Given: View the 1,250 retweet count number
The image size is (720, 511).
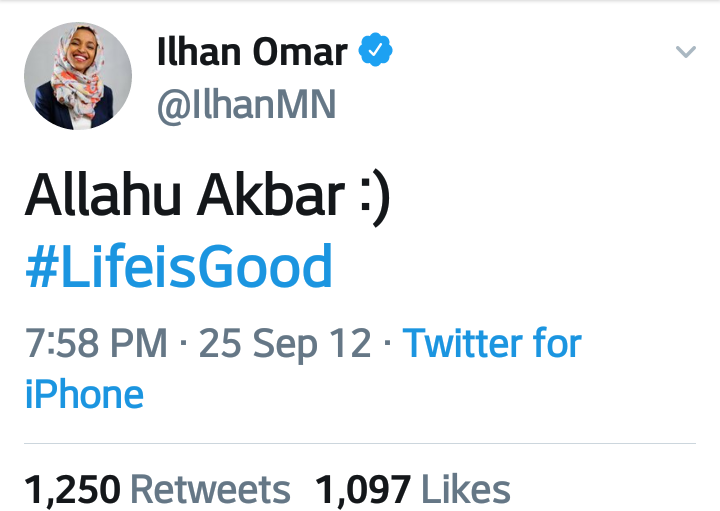Looking at the screenshot, I should pyautogui.click(x=72, y=490).
